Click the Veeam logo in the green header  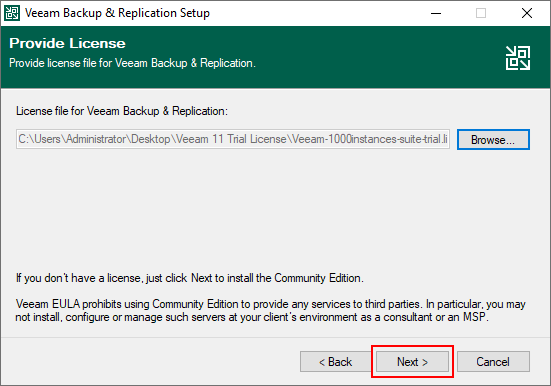(x=518, y=58)
